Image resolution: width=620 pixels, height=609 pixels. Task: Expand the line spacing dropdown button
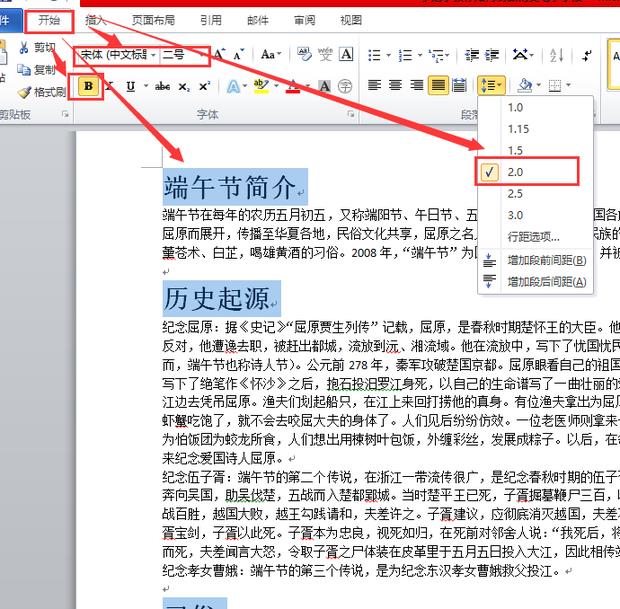tap(491, 86)
